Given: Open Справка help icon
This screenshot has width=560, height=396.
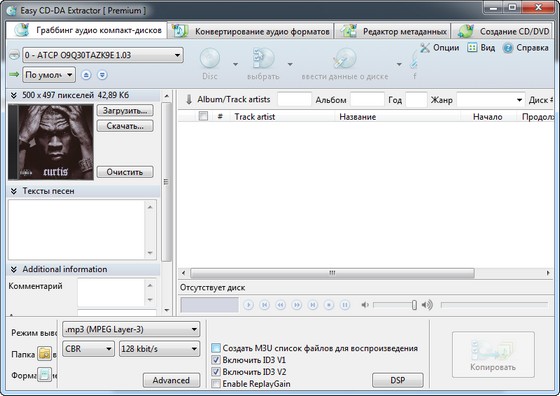Looking at the screenshot, I should (508, 48).
